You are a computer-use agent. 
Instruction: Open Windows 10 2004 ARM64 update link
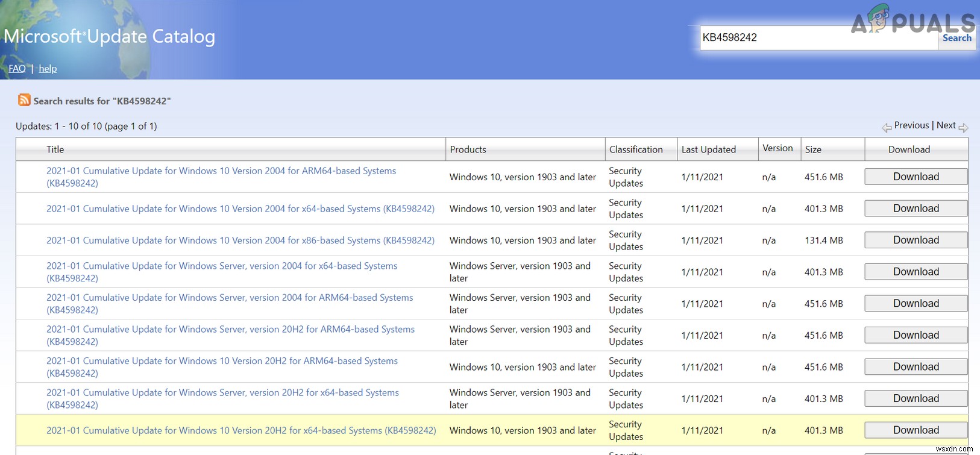pyautogui.click(x=221, y=171)
